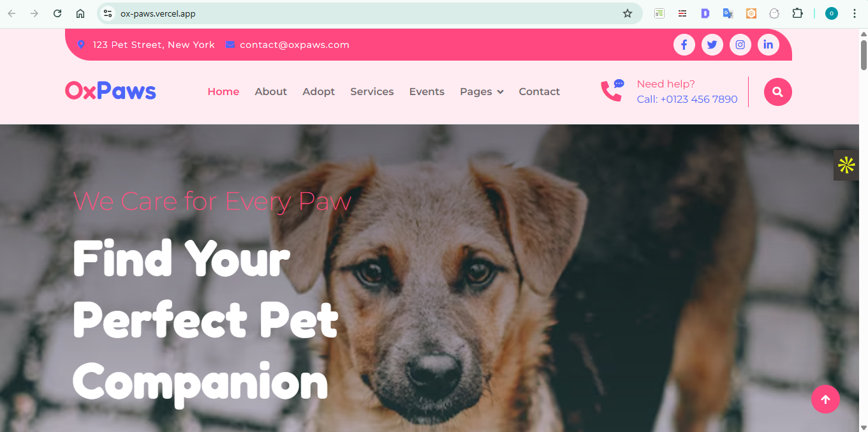Open the Adopt menu item
This screenshot has height=432, width=868.
tap(318, 92)
